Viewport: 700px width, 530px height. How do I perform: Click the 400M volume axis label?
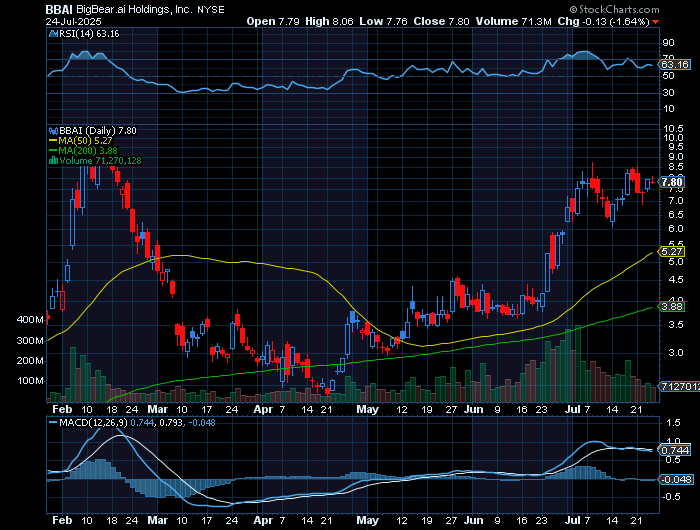[x=30, y=320]
